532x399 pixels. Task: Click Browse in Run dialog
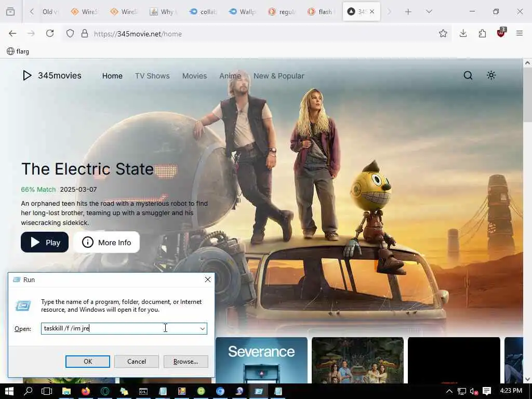coord(185,362)
